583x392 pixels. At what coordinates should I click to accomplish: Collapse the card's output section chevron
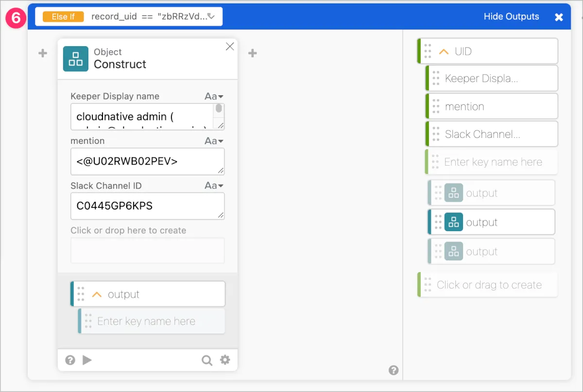97,294
